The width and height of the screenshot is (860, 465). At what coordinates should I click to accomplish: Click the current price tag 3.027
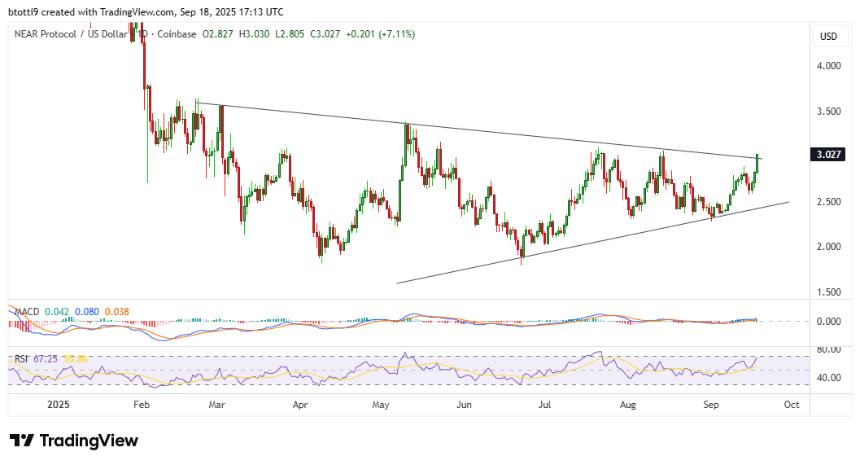(828, 155)
